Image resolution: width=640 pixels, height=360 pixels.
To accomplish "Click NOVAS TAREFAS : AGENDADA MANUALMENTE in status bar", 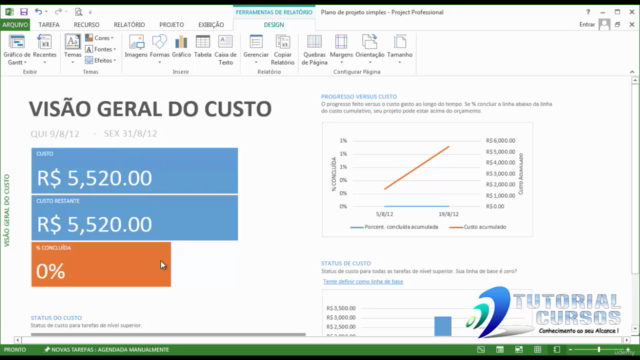I will pyautogui.click(x=107, y=350).
